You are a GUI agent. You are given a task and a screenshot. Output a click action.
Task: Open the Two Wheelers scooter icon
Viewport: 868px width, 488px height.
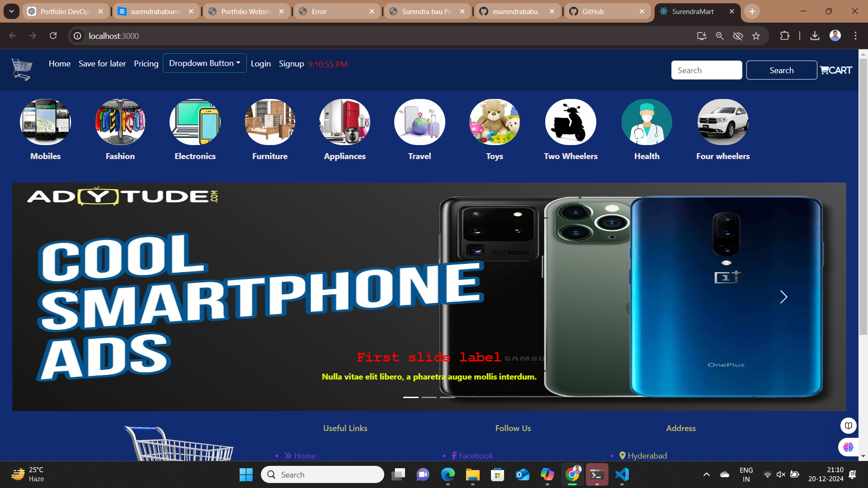click(571, 122)
